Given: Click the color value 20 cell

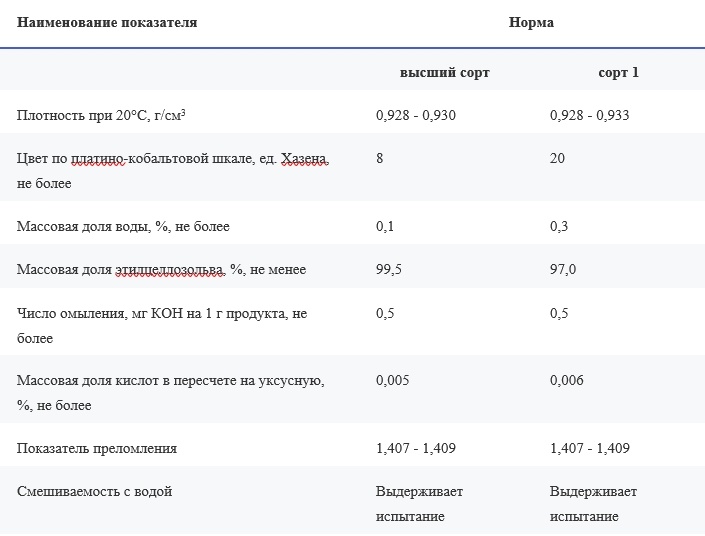Looking at the screenshot, I should point(557,158).
